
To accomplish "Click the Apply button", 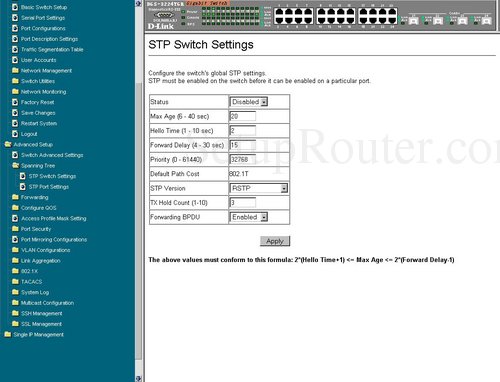I will 275,241.
